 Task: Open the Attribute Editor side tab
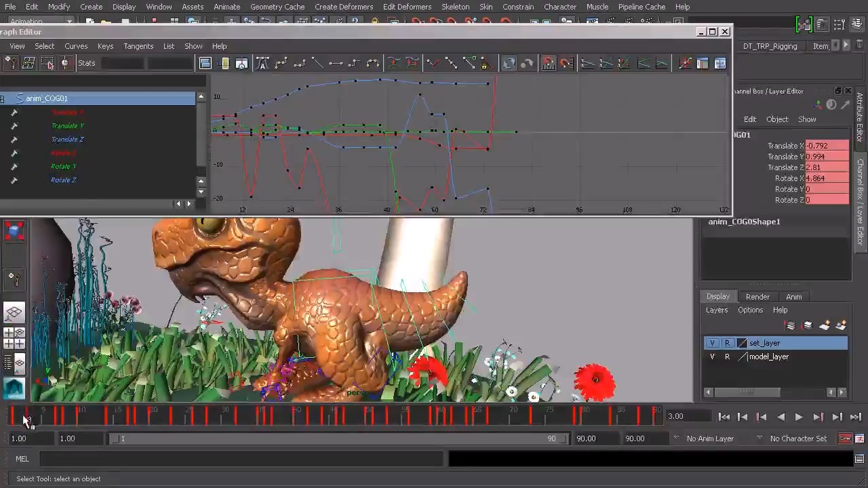tap(859, 118)
